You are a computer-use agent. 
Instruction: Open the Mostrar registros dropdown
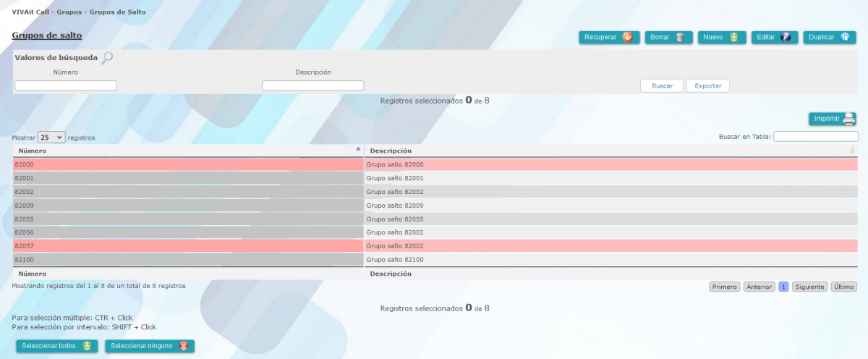click(51, 137)
